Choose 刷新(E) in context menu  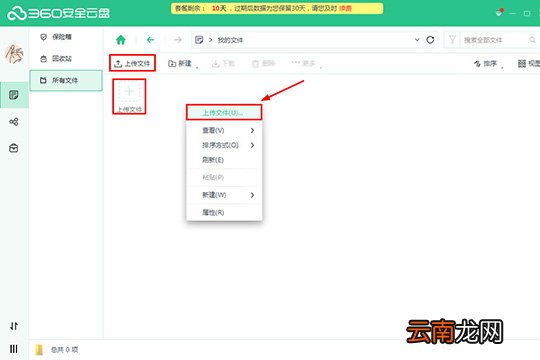click(224, 160)
